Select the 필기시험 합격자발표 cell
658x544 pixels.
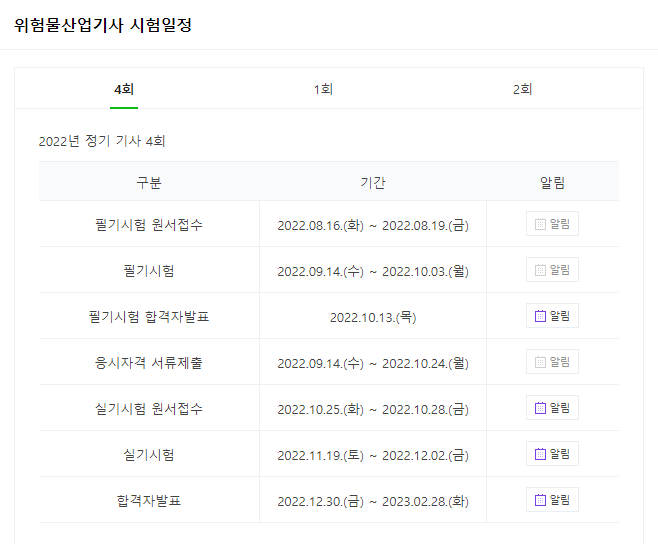149,316
